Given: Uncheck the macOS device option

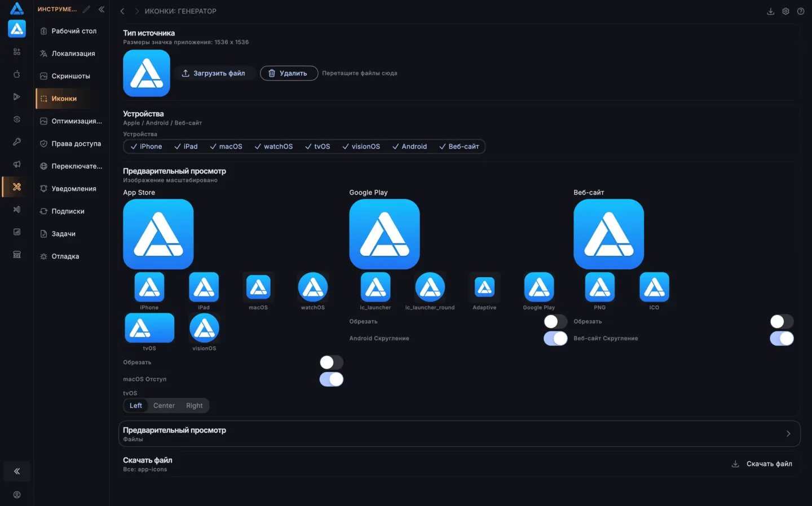Looking at the screenshot, I should 226,147.
